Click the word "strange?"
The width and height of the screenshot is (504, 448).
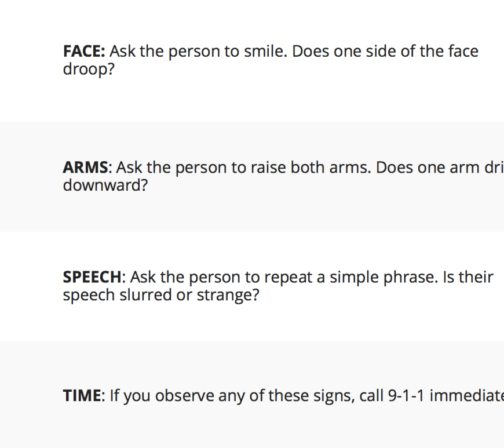coord(228,296)
